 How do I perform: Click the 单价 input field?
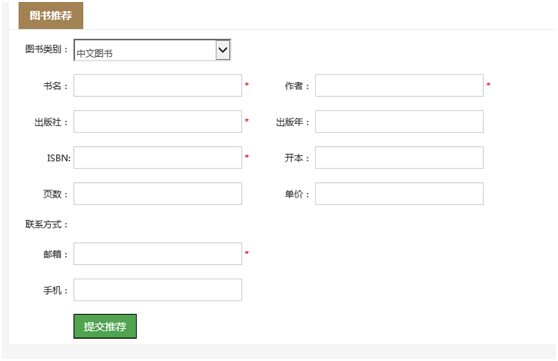[x=399, y=194]
